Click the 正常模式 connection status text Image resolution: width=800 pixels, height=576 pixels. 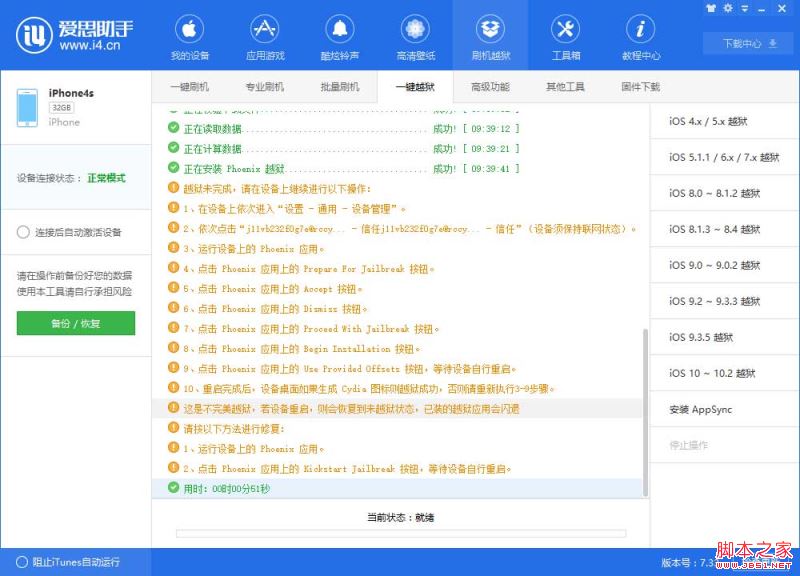106,178
